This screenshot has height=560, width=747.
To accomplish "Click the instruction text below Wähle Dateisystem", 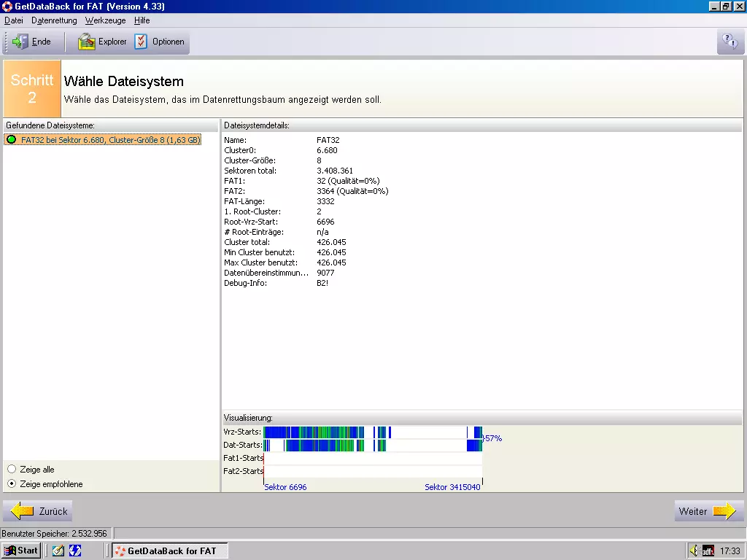I will (222, 99).
